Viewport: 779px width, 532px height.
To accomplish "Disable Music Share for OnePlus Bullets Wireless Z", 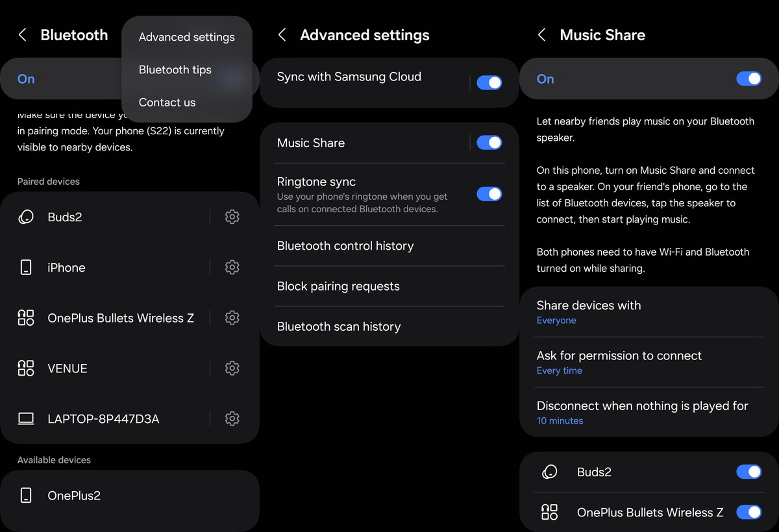I will (x=748, y=512).
